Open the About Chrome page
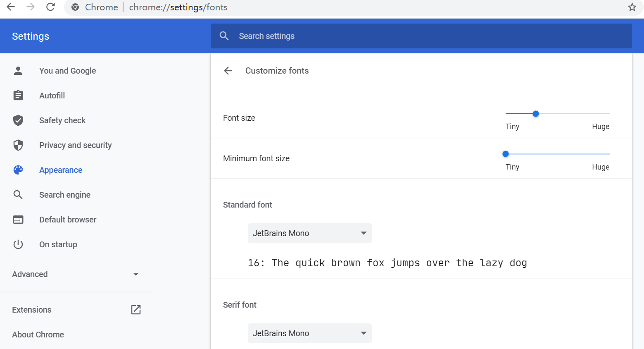 (x=38, y=335)
